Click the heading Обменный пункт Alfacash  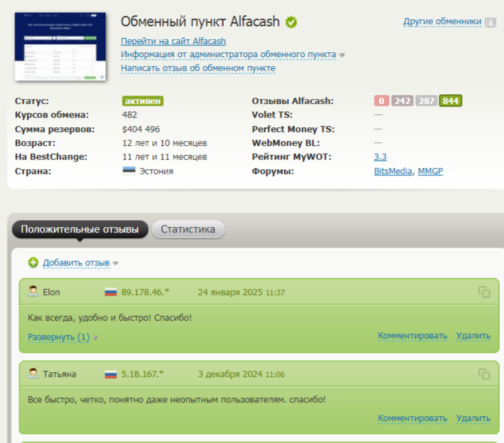tap(200, 22)
